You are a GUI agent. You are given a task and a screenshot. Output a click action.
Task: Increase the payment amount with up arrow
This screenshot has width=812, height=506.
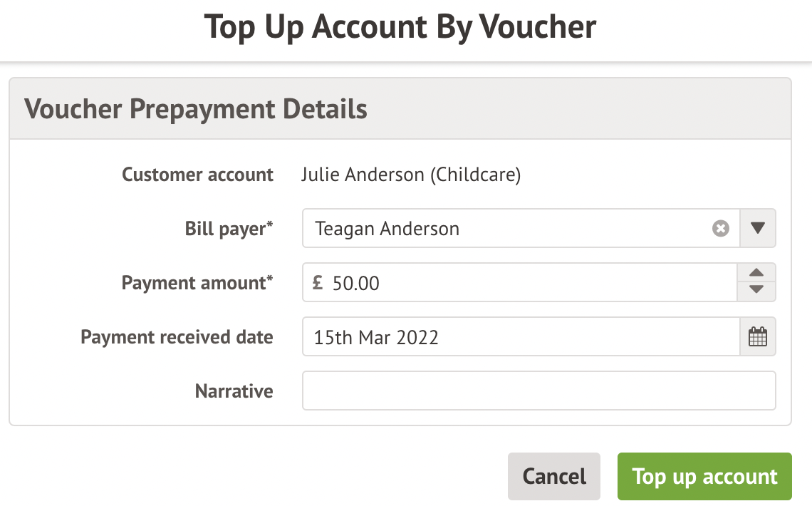[757, 274]
